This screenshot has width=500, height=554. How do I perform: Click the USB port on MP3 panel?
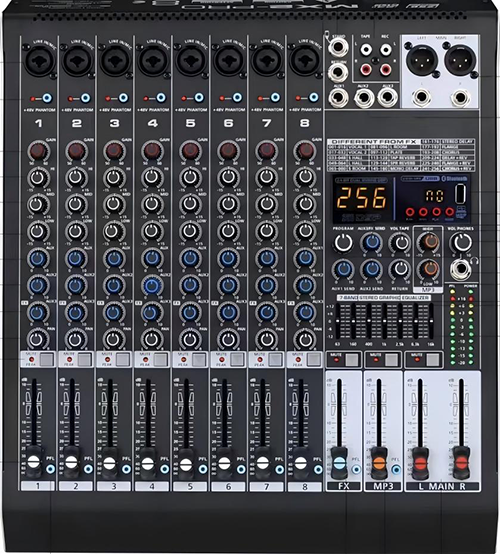pyautogui.click(x=460, y=195)
